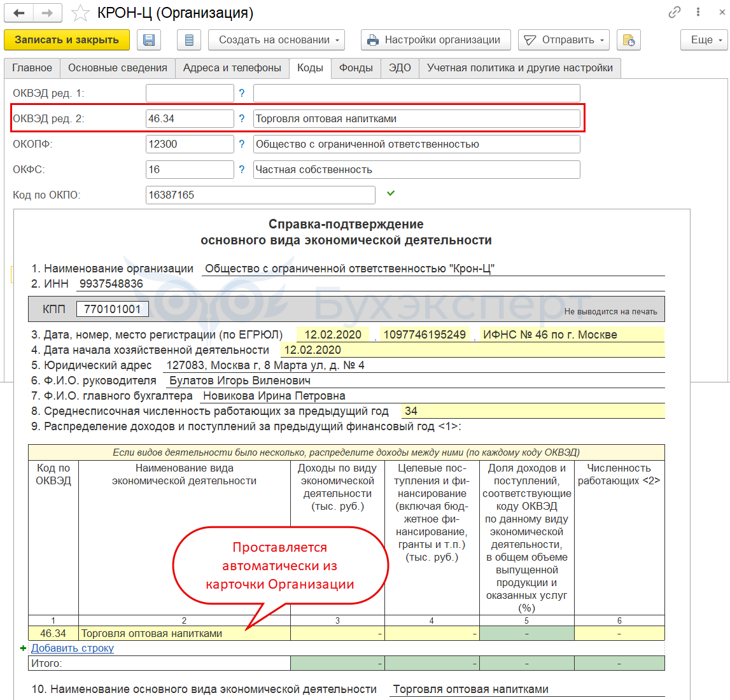
Task: Open the document list icon button
Action: (x=189, y=40)
